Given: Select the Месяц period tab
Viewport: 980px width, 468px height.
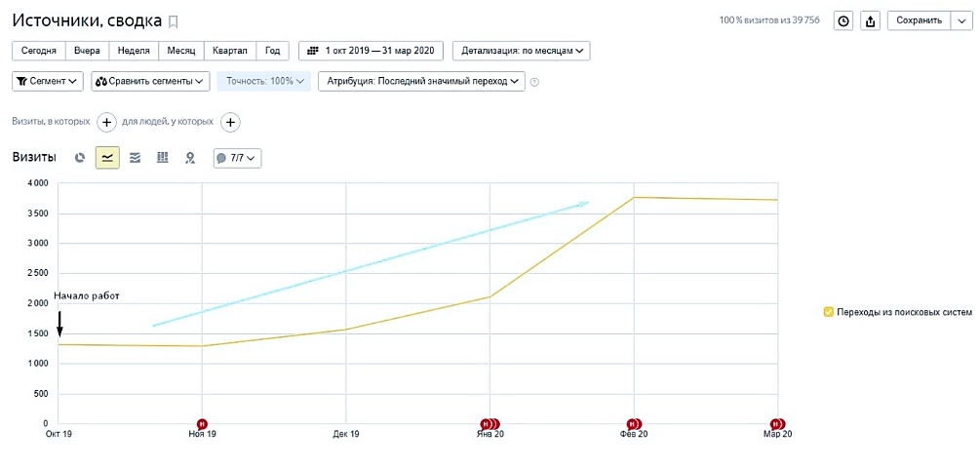Looking at the screenshot, I should coord(181,51).
